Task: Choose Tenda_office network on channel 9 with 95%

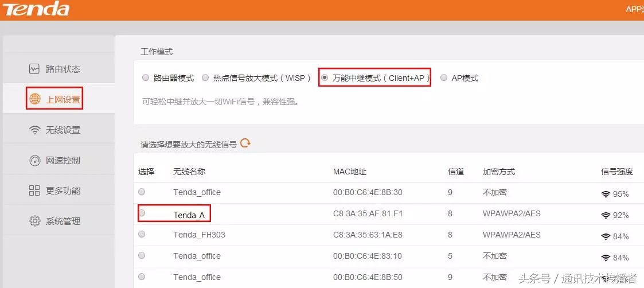Action: pyautogui.click(x=142, y=192)
